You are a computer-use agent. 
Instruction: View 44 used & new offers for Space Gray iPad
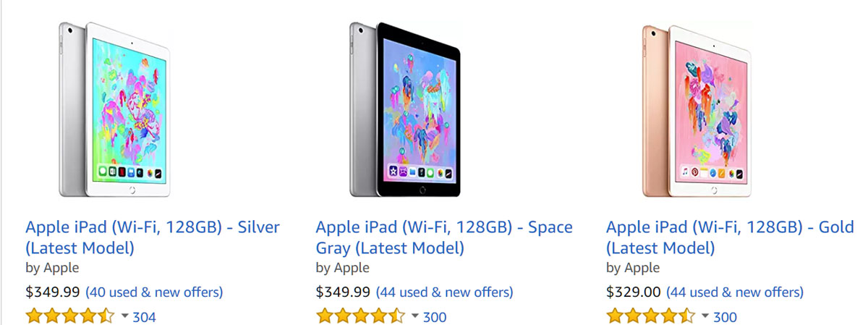pos(444,292)
